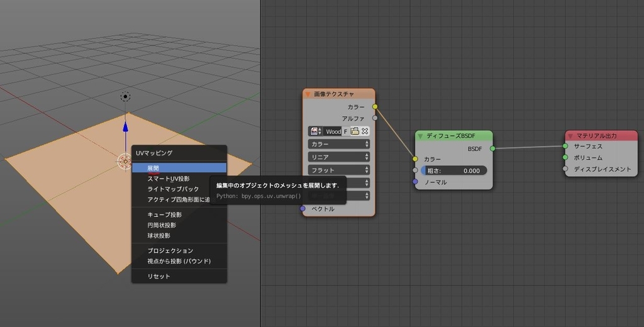Viewport: 644px width, 327px height.
Task: Click the ディフューズBSDF node header title
Action: (x=450, y=136)
